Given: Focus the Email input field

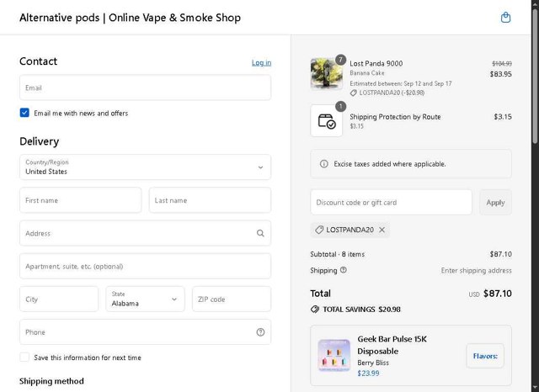Looking at the screenshot, I should pyautogui.click(x=145, y=87).
